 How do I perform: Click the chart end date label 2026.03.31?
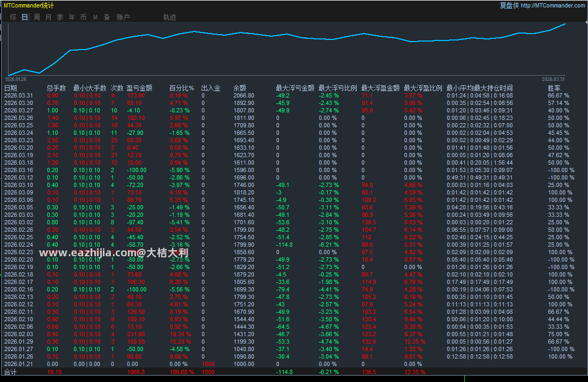[x=553, y=79]
